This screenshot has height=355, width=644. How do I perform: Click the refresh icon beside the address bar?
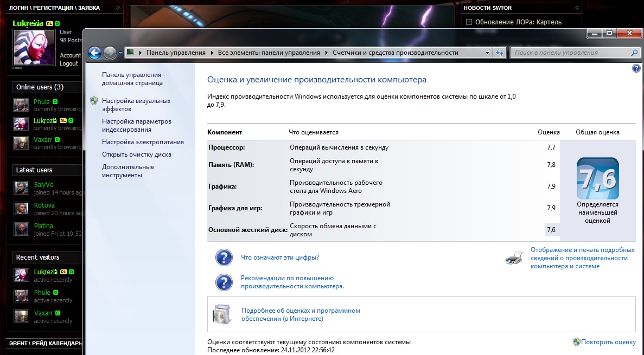(500, 53)
